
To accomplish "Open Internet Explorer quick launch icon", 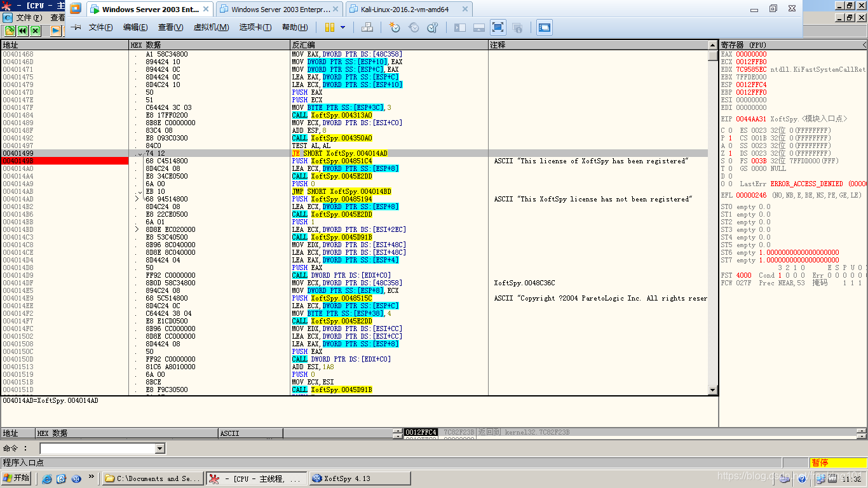I will pyautogui.click(x=46, y=478).
